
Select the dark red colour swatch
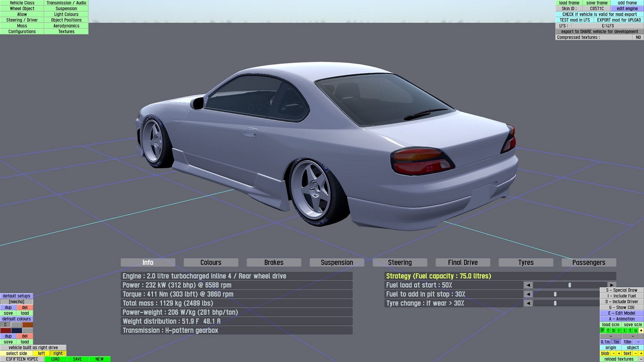click(6, 330)
